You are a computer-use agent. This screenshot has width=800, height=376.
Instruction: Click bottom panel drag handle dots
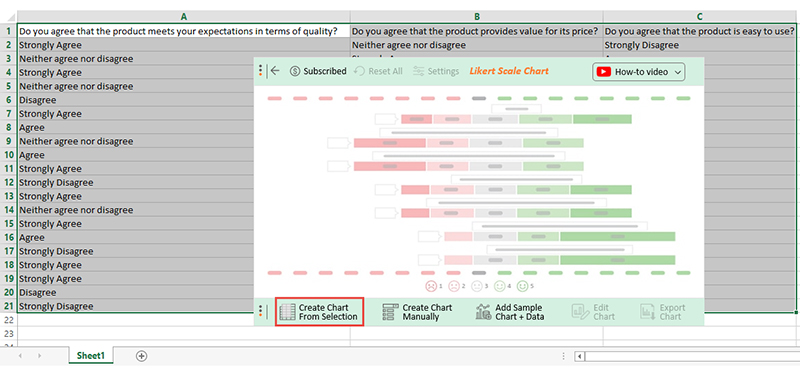click(x=261, y=312)
